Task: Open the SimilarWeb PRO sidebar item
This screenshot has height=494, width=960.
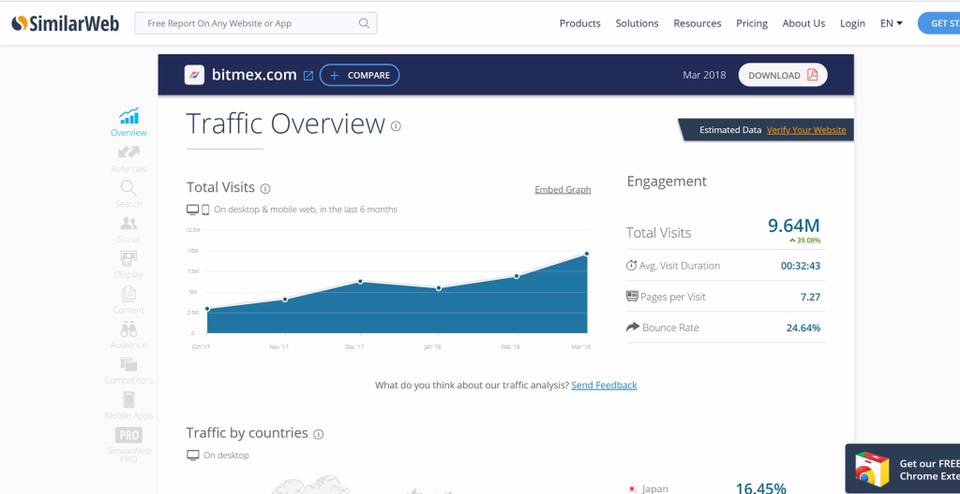Action: coord(129,444)
